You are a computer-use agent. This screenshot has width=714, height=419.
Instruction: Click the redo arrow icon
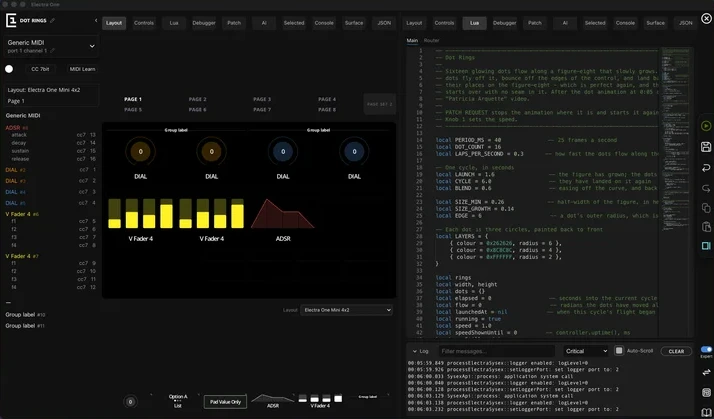[x=706, y=188]
